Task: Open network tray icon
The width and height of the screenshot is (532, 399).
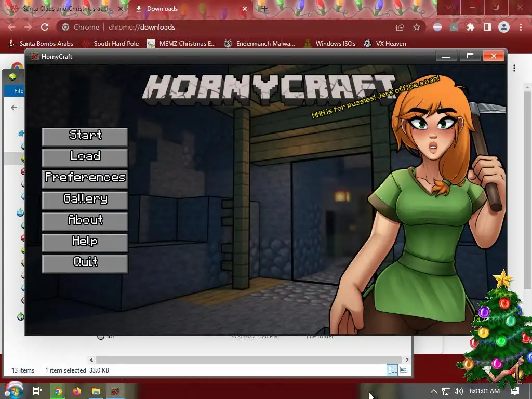Action: pyautogui.click(x=446, y=391)
